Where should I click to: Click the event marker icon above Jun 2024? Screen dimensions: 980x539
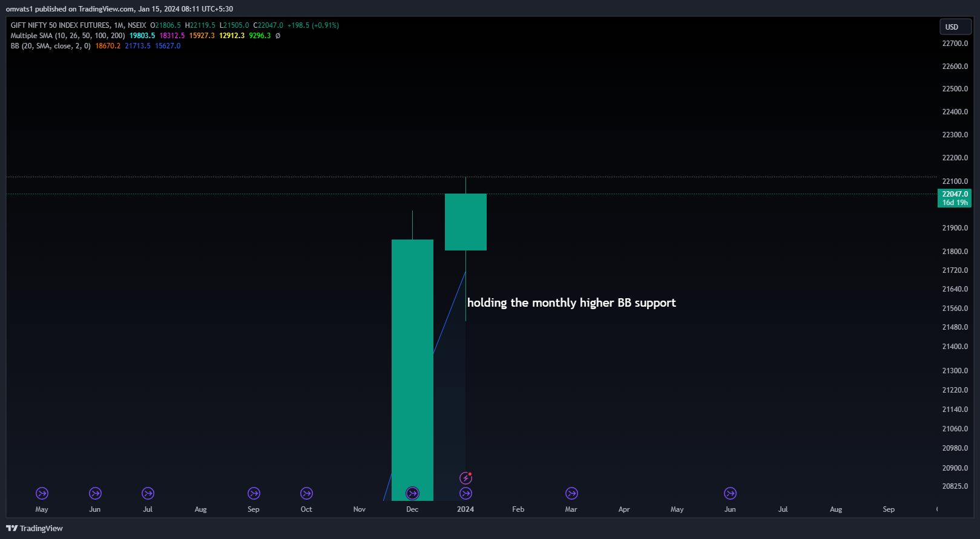[730, 494]
